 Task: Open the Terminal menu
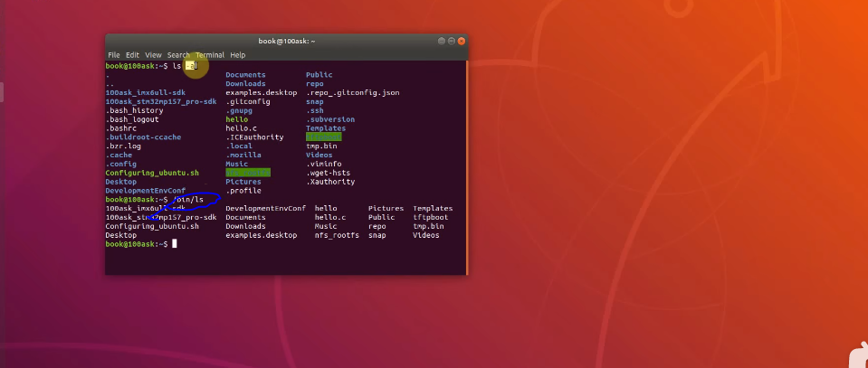tap(210, 55)
